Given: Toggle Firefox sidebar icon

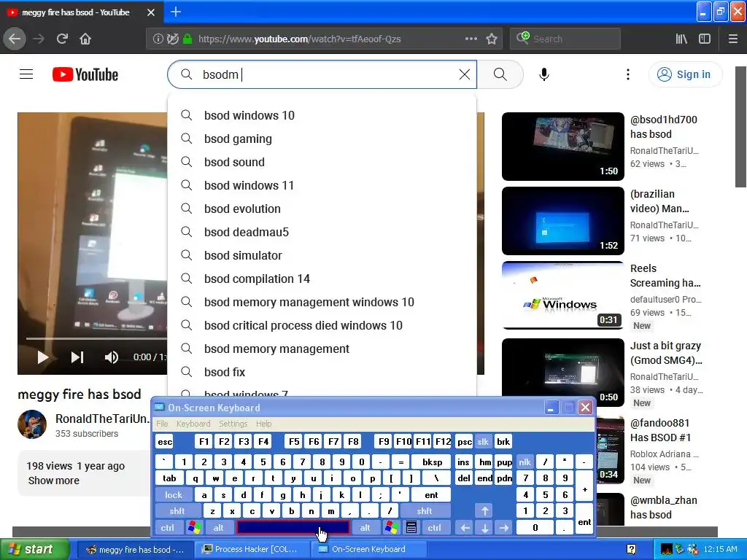Looking at the screenshot, I should [705, 39].
